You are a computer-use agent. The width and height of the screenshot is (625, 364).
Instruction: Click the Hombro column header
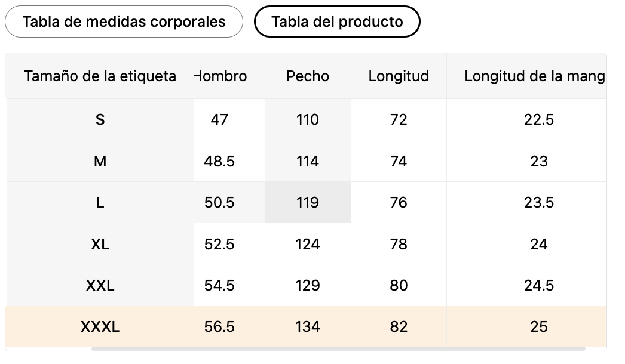222,76
